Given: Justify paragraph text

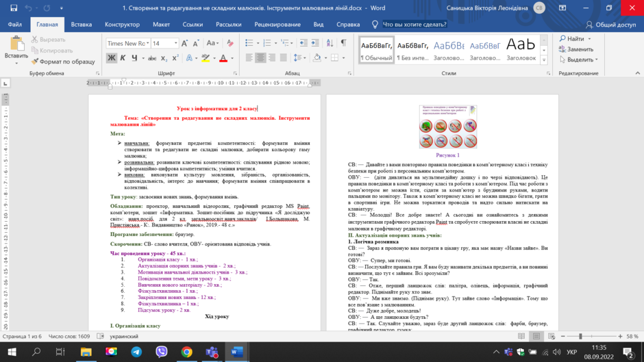Looking at the screenshot, I should [x=284, y=58].
